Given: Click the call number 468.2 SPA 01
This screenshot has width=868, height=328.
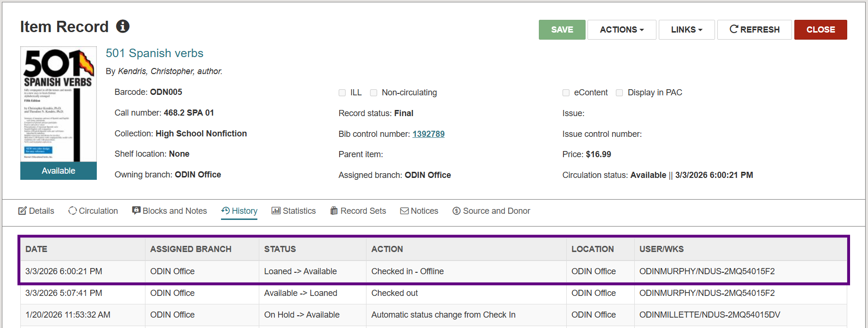Looking at the screenshot, I should [x=188, y=113].
